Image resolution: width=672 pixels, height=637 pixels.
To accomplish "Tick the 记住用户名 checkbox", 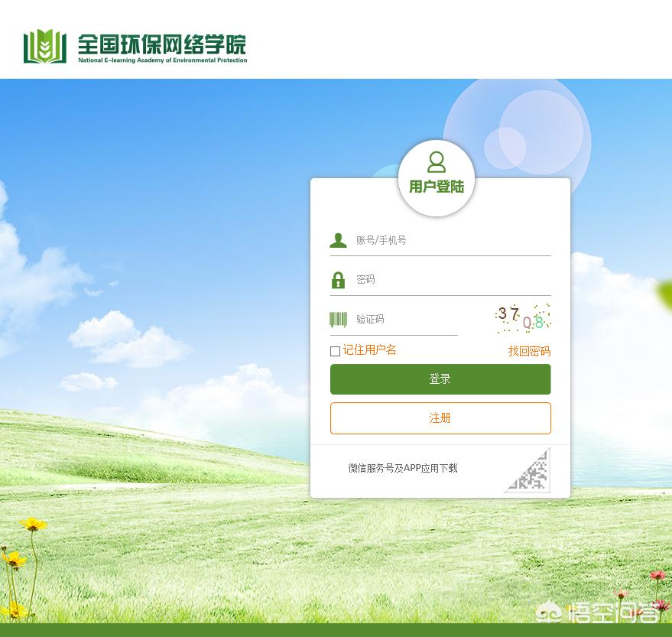I will [x=335, y=352].
